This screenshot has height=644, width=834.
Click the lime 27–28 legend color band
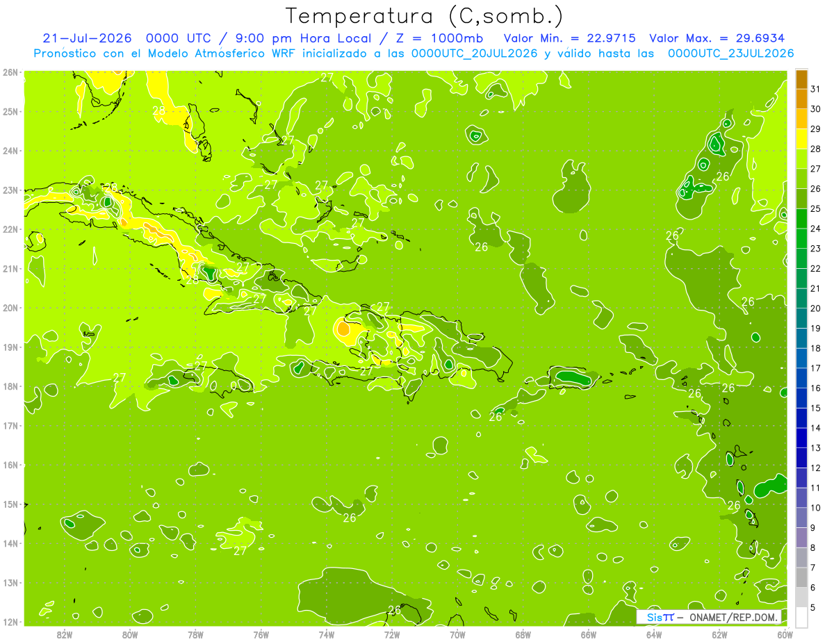(801, 158)
